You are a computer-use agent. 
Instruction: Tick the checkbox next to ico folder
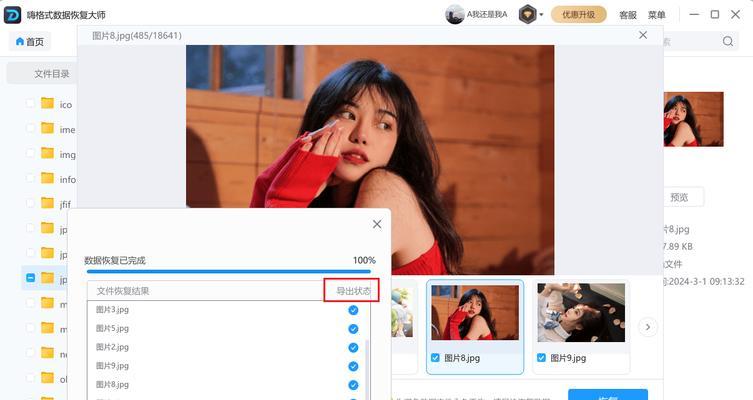(30, 103)
